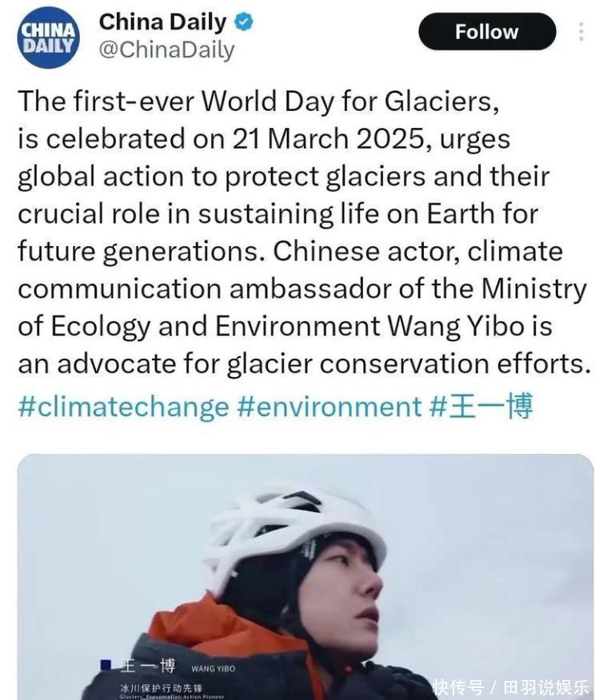595x700 pixels.
Task: Click the blue square marker beside 王一博
Action: [x=105, y=665]
